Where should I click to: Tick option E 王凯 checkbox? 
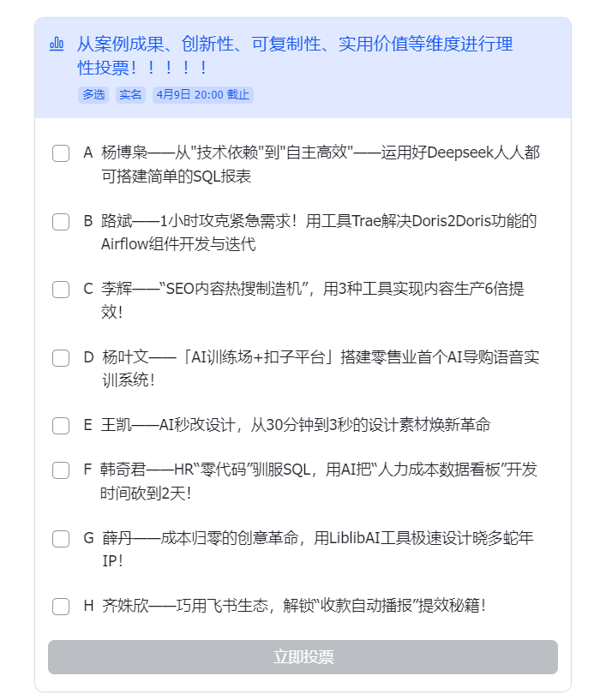point(61,426)
